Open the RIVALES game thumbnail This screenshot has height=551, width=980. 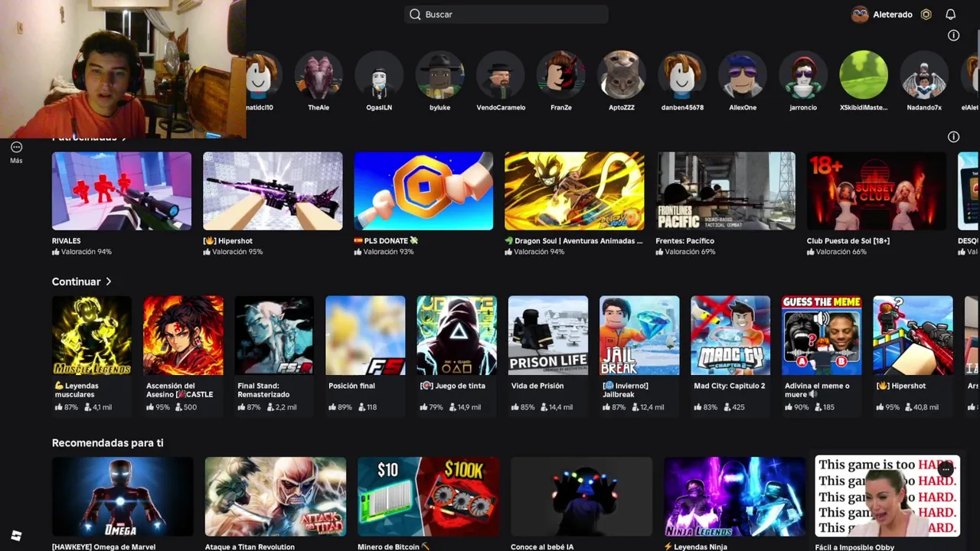click(122, 191)
